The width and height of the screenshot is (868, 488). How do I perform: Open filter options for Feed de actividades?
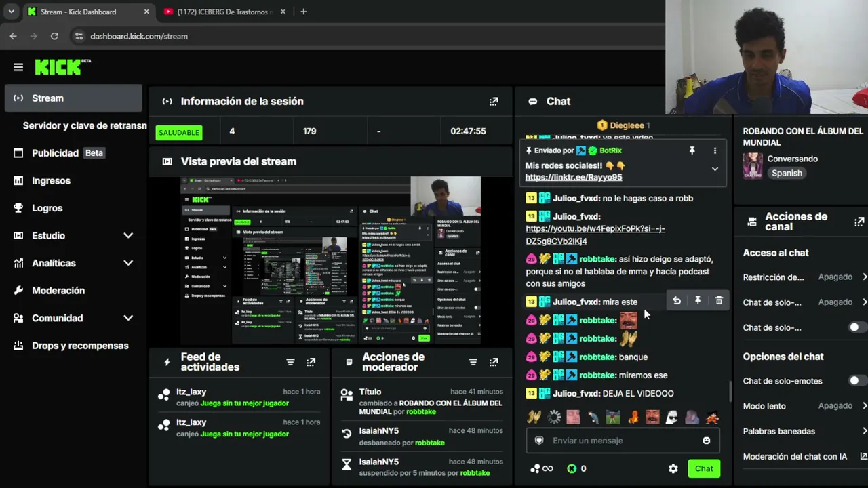(290, 363)
